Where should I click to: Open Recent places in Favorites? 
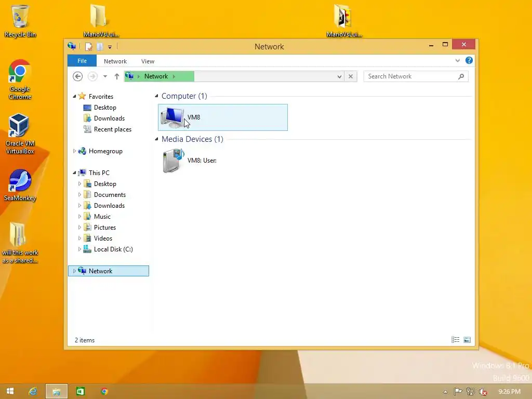pyautogui.click(x=112, y=129)
